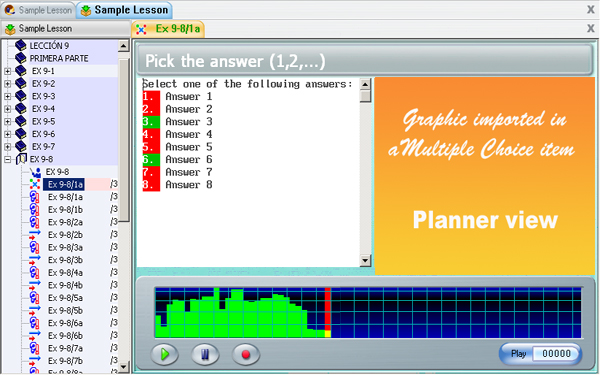Click the icon next to Ex 9-8/1b
Viewport: 600px width, 375px height.
[34, 210]
